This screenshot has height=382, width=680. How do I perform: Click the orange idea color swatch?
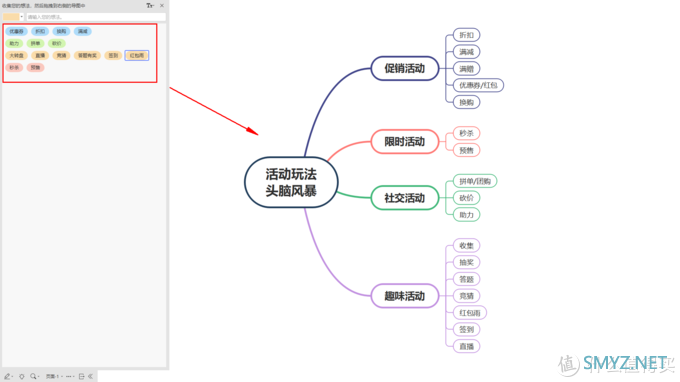11,17
